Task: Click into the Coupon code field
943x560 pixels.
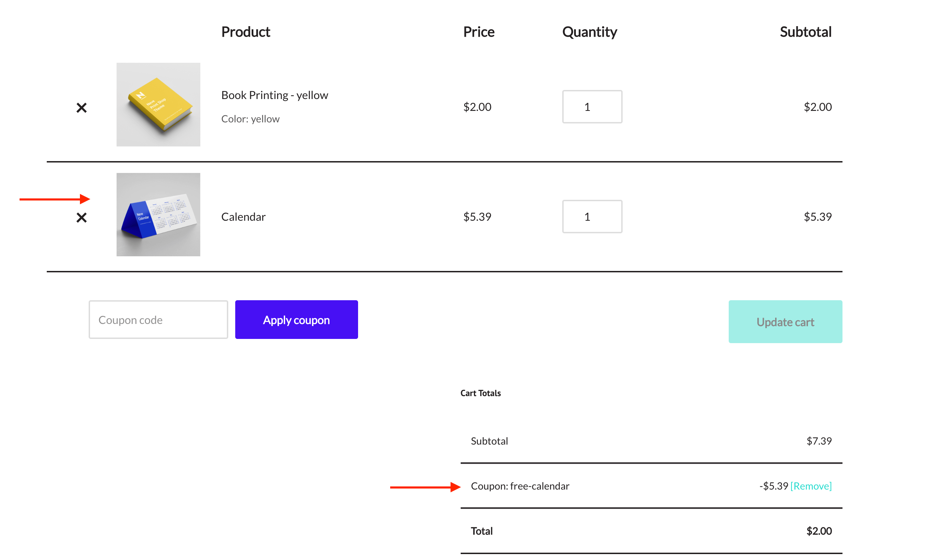Action: pos(158,320)
